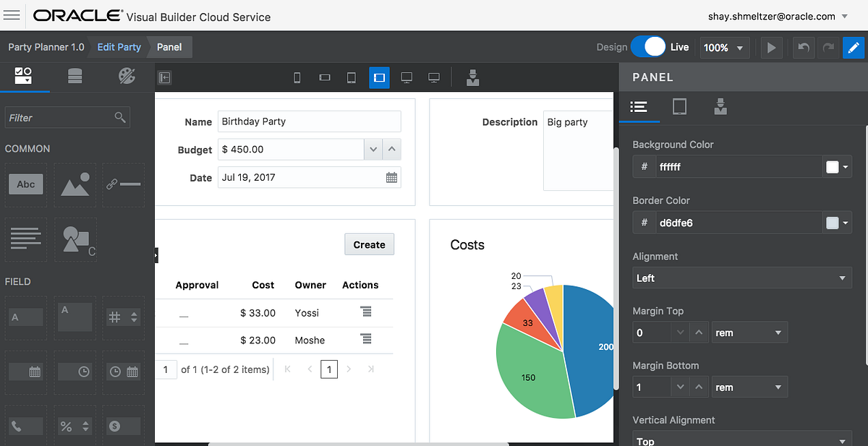Switch to the Edit Party tab
This screenshot has width=868, height=446.
(x=118, y=47)
